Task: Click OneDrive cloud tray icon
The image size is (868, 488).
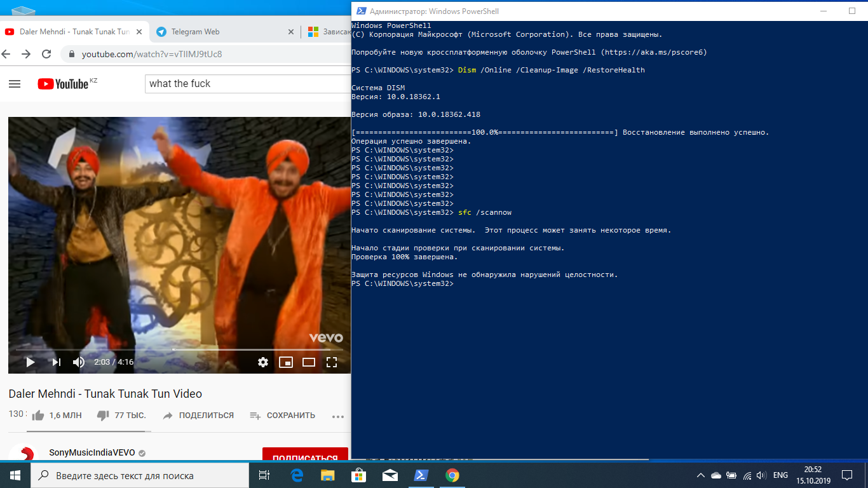Action: click(x=716, y=475)
